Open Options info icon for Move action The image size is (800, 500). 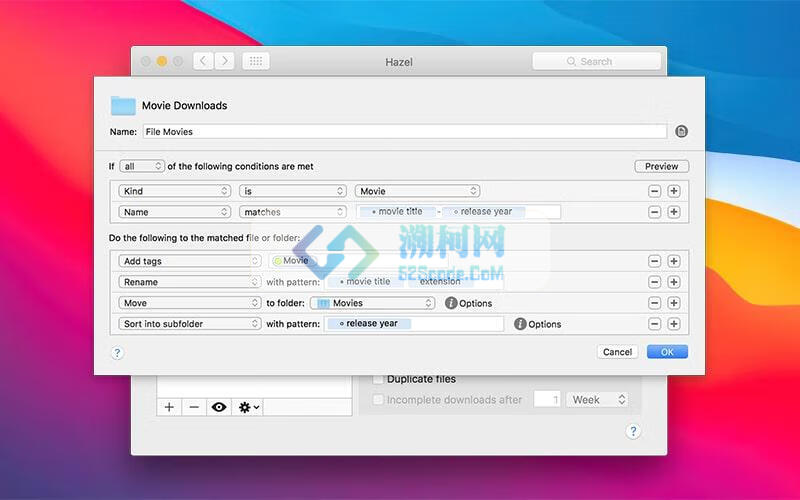(451, 303)
